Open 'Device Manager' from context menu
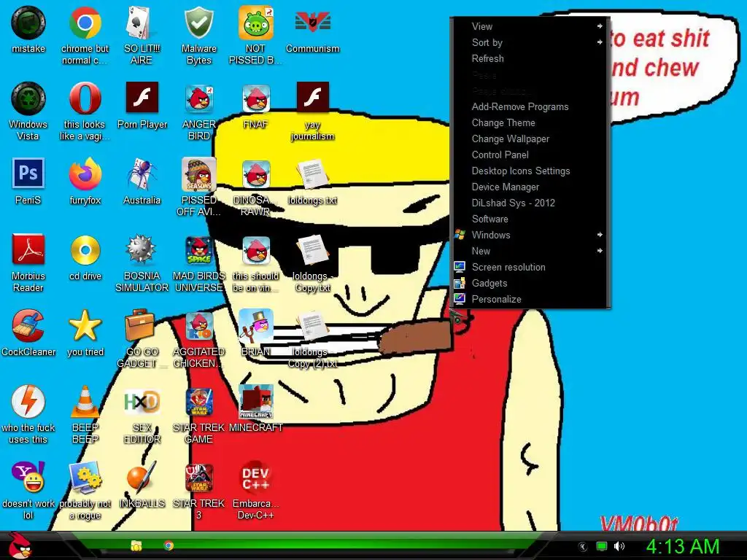The image size is (747, 560). point(530,187)
